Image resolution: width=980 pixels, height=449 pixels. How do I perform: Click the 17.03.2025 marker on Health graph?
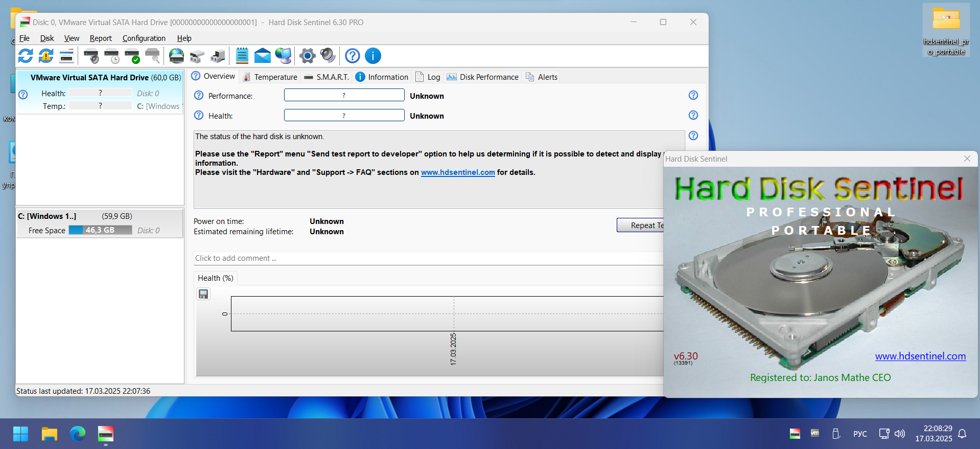coord(453,349)
